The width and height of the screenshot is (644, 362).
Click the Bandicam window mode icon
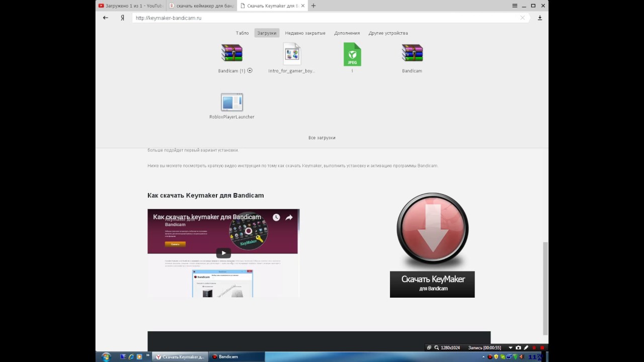429,348
